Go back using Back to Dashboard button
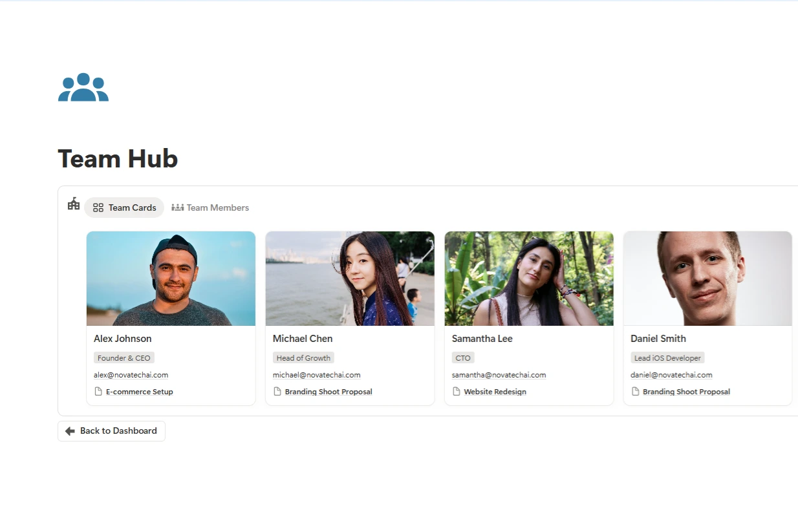798x532 pixels. (x=111, y=431)
